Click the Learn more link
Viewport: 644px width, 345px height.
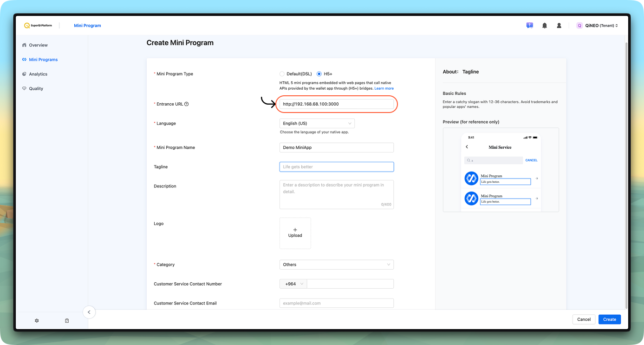coord(384,88)
